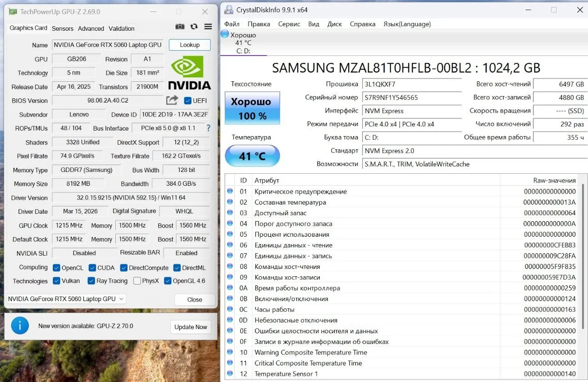
Task: Click the Bus Interface question mark icon
Action: pyautogui.click(x=209, y=128)
